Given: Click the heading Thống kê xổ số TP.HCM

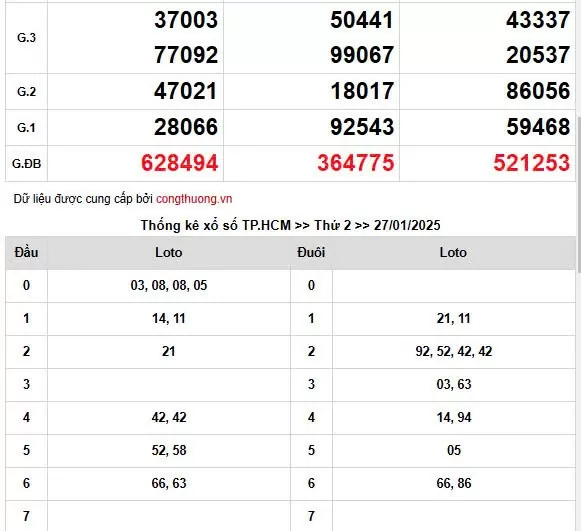Looking at the screenshot, I should point(216,225).
